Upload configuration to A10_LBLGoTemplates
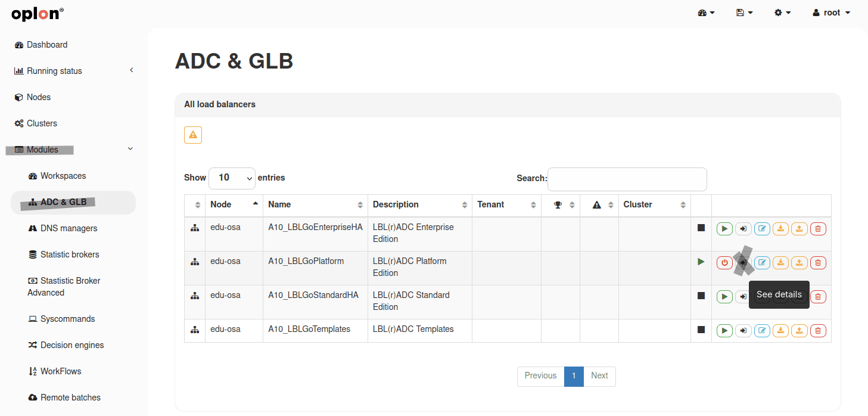Screen dimensions: 868x416 (x=799, y=330)
